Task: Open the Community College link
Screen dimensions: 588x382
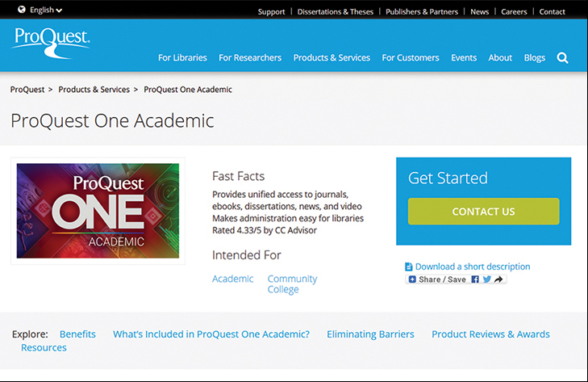Action: [292, 284]
